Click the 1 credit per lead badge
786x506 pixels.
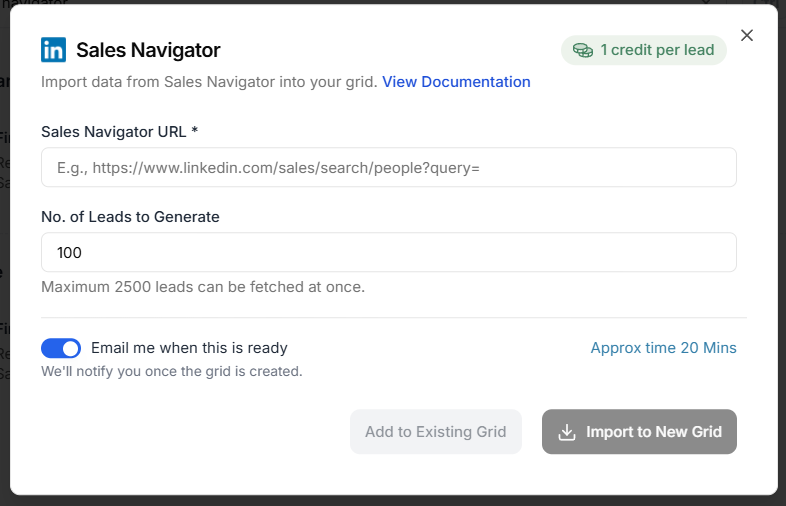tap(644, 50)
